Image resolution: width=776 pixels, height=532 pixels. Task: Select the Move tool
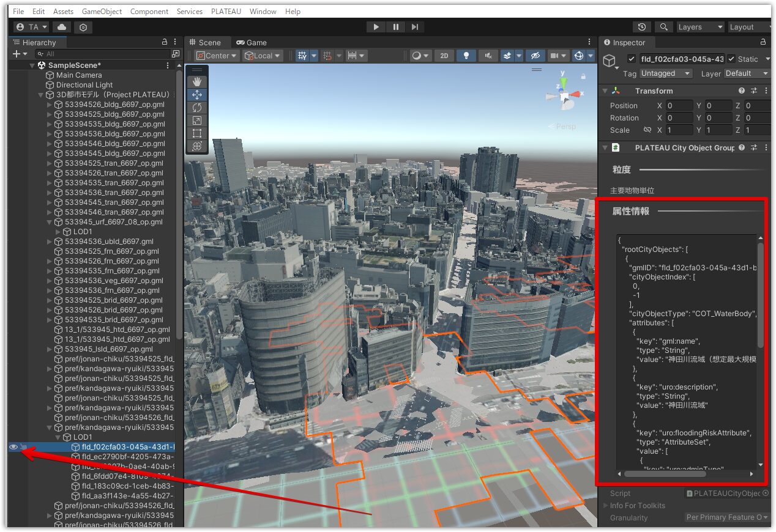pyautogui.click(x=196, y=94)
